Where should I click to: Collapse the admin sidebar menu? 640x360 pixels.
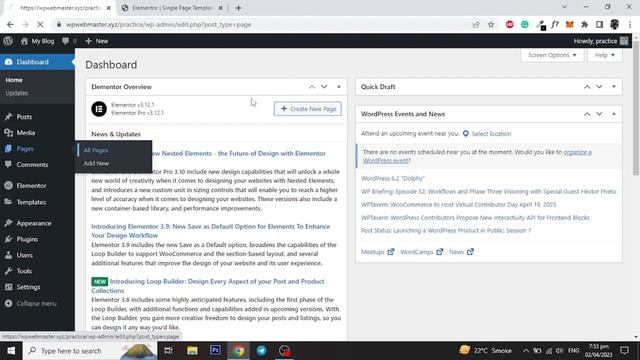pos(31,304)
